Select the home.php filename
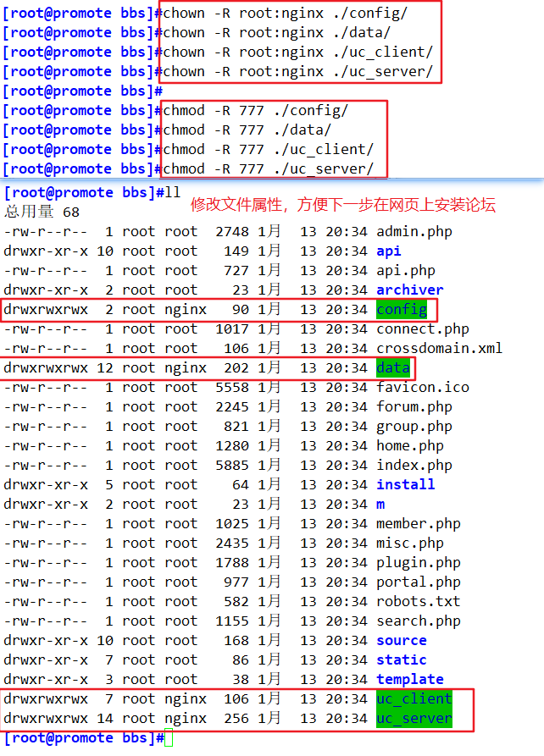This screenshot has height=756, width=544. [410, 446]
